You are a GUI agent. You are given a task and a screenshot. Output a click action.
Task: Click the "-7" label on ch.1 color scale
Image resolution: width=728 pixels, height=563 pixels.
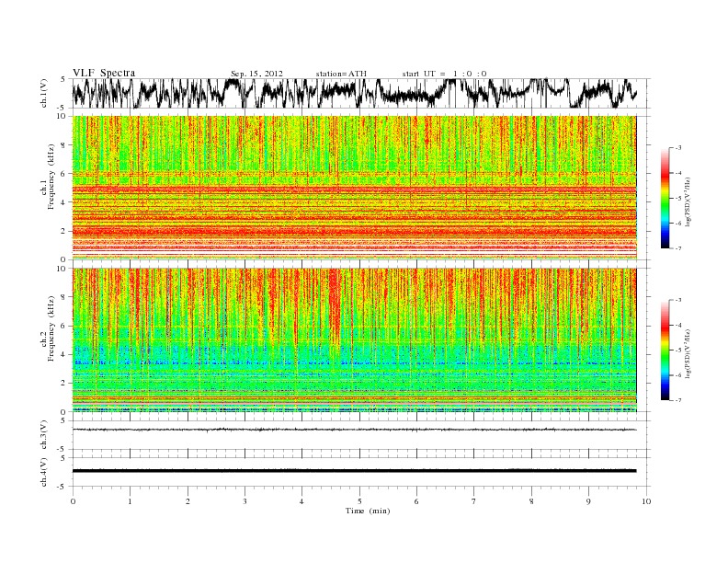click(678, 248)
